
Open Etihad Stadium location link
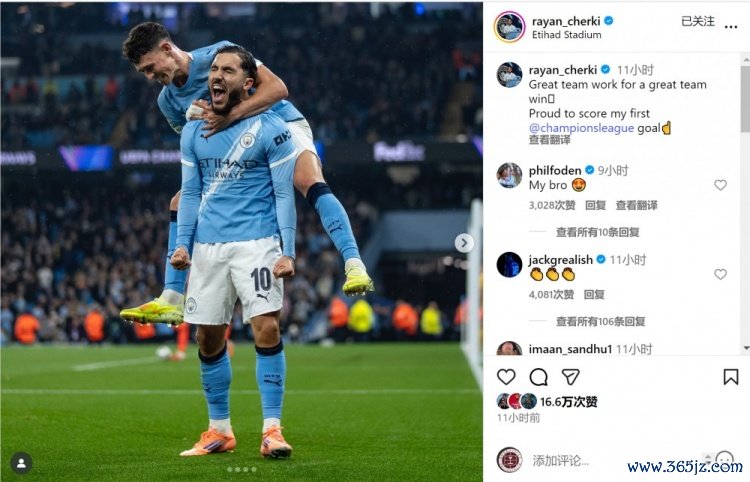click(566, 35)
